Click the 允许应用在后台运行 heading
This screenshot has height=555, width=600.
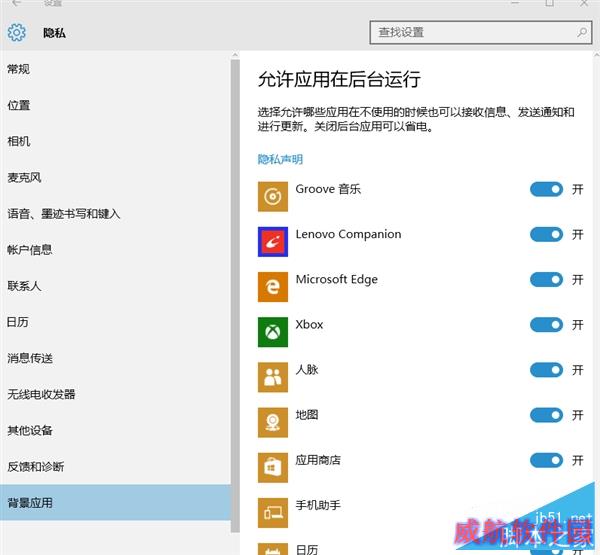tap(339, 80)
